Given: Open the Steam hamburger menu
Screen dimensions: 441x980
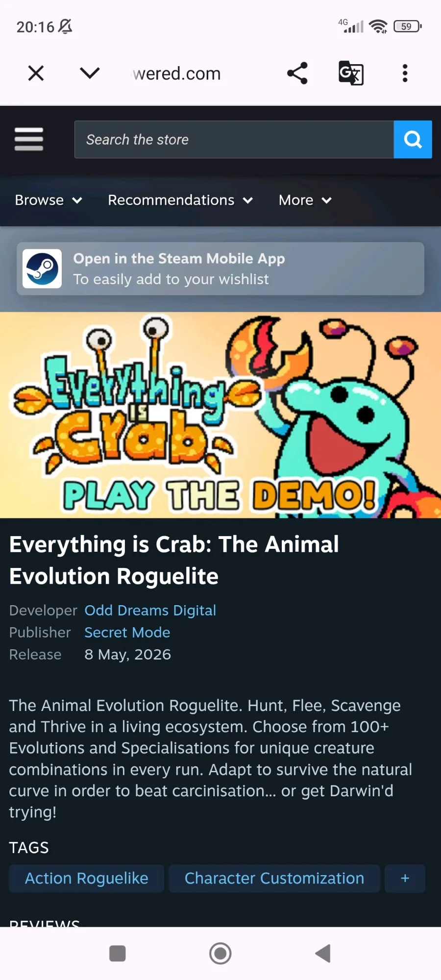Looking at the screenshot, I should click(x=29, y=139).
